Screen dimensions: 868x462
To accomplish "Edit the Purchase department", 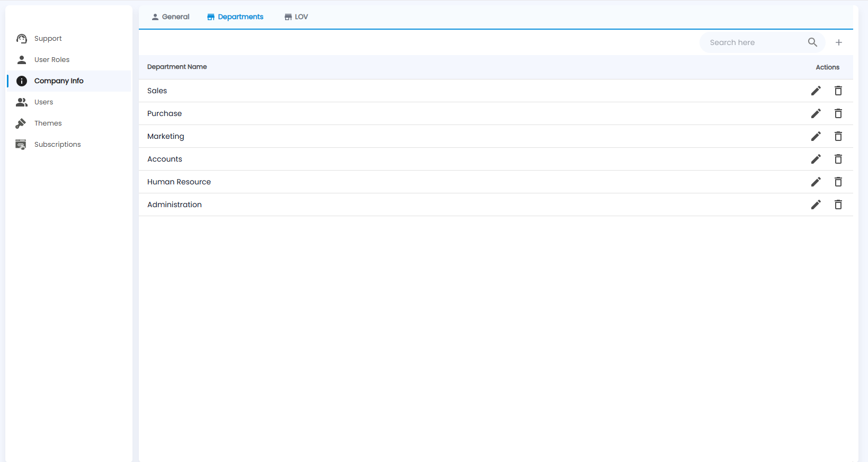I will coord(816,113).
